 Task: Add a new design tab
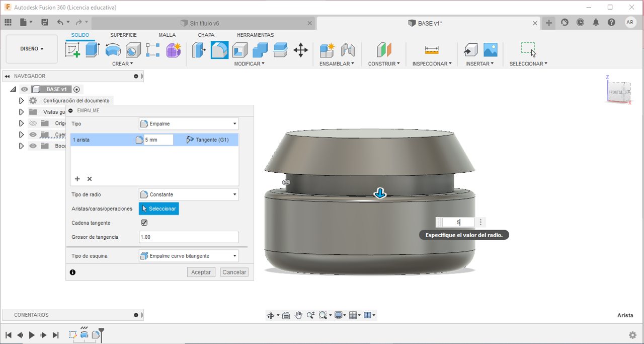[x=549, y=23]
